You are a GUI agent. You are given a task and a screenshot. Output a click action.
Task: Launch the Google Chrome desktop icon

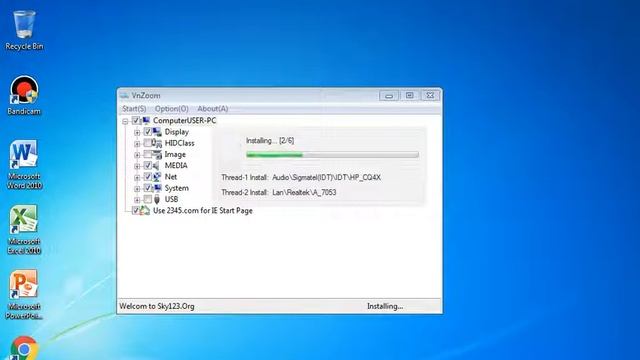(x=24, y=348)
